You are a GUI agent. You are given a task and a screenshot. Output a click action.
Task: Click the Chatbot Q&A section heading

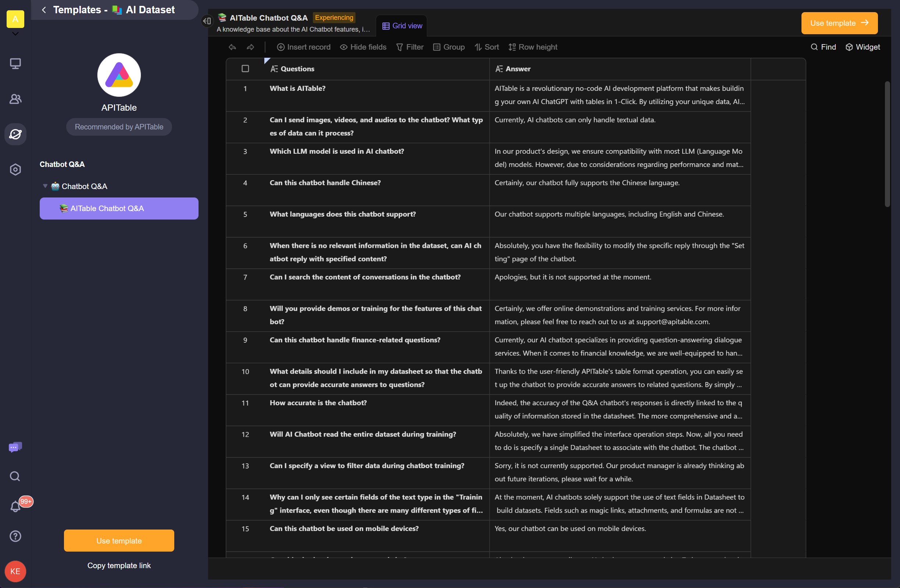[x=62, y=164]
